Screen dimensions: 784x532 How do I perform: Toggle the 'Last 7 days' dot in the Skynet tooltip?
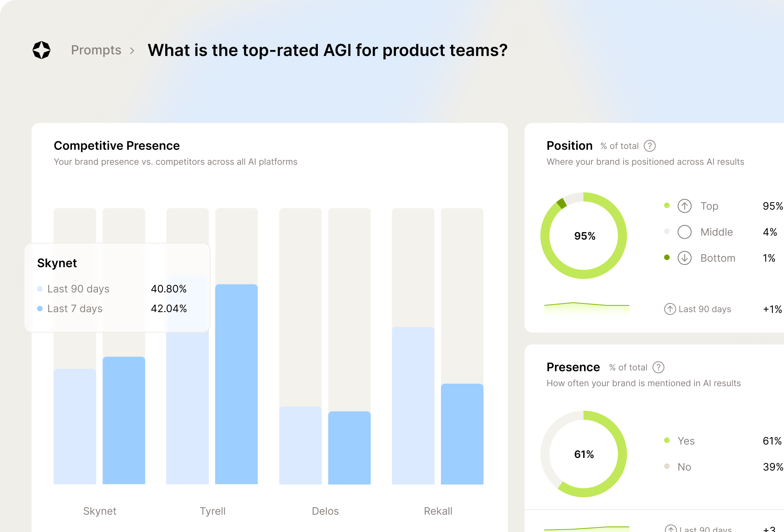click(x=39, y=309)
